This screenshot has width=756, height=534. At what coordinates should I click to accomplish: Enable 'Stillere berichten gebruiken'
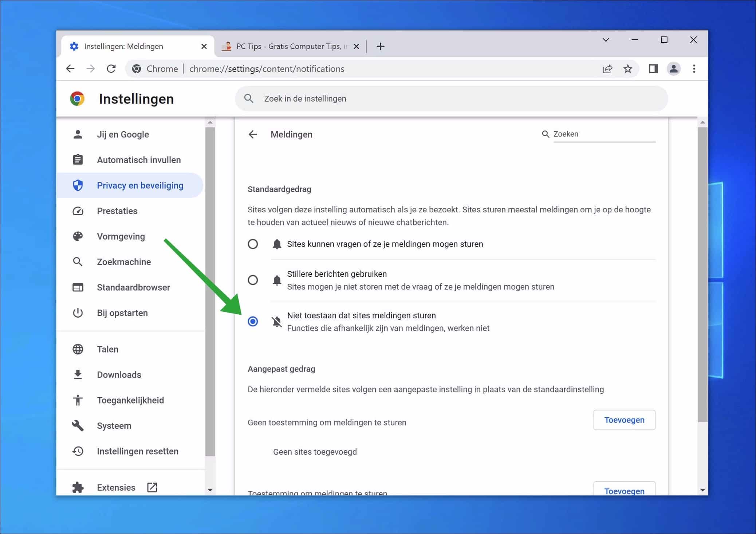(253, 280)
